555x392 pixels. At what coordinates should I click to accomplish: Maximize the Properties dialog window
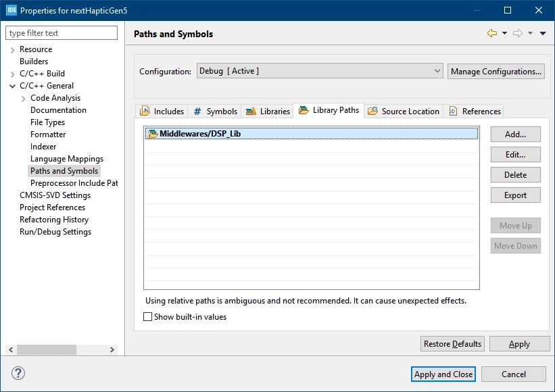(508, 10)
